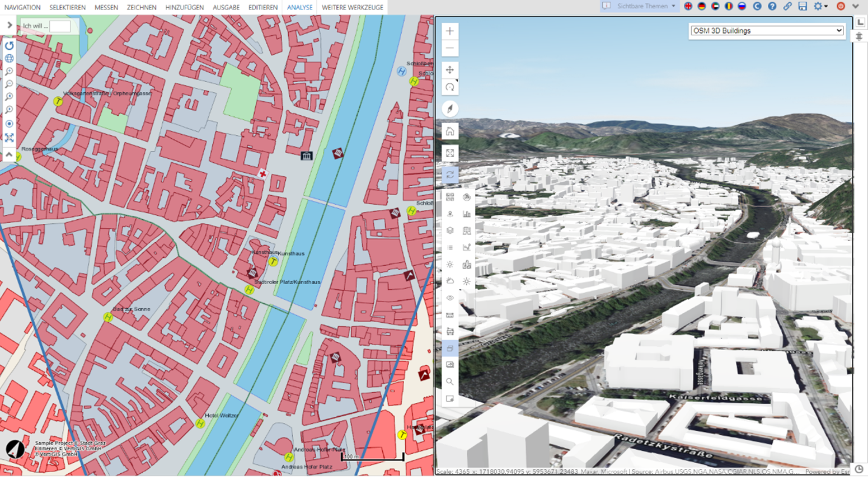Toggle the eye visibility icon in the 3D toolbar
Screen dimensions: 868x485
(449, 298)
